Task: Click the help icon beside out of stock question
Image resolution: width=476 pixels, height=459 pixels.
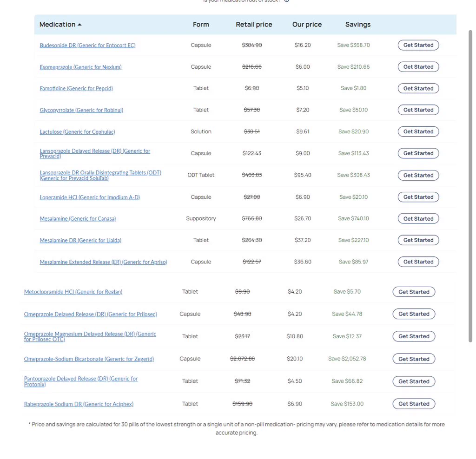Action: [x=286, y=1]
